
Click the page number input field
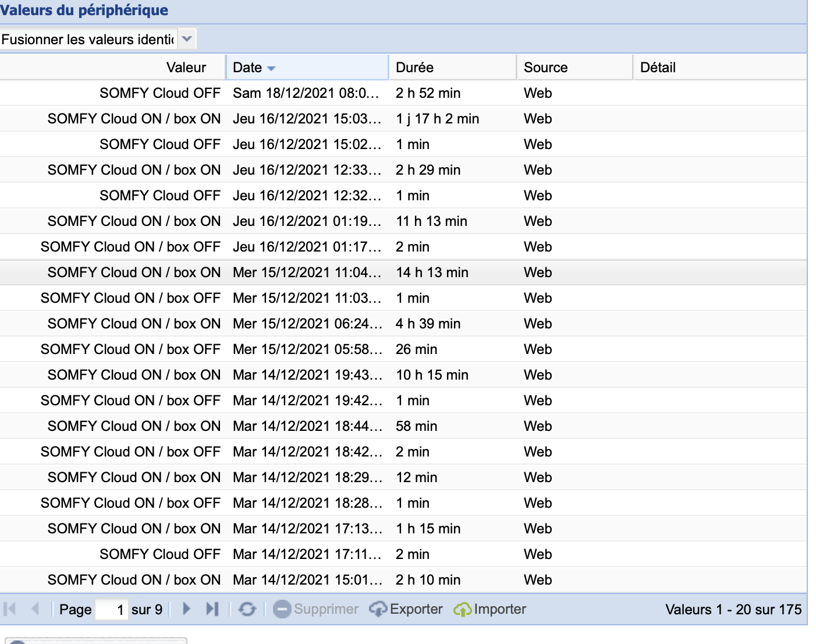tap(111, 610)
